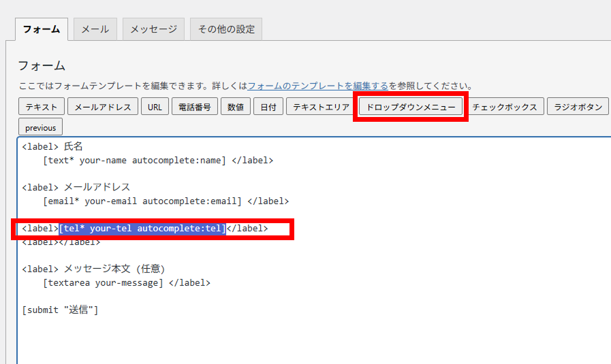Click the 数値 tag button
The height and width of the screenshot is (364, 611).
click(235, 107)
